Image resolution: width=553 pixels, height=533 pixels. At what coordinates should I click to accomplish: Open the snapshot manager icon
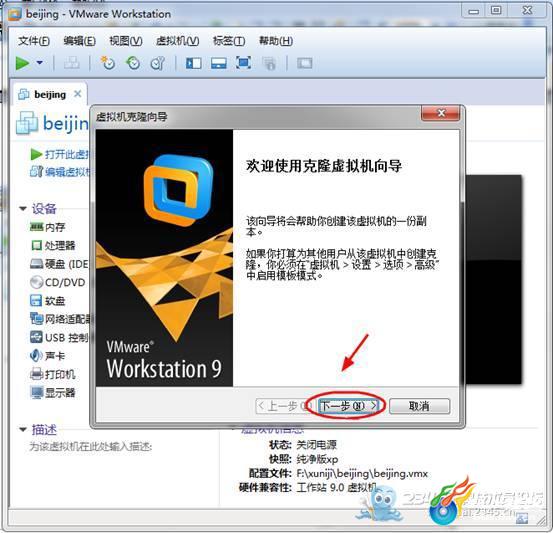158,63
